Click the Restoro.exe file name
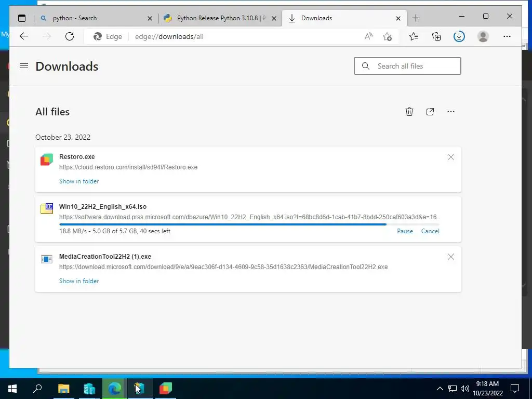 pos(77,157)
